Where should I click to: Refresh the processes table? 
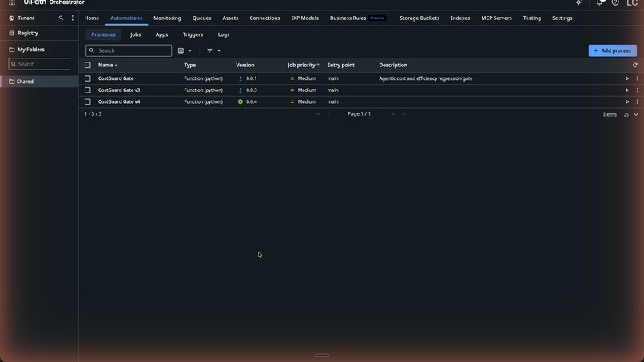pyautogui.click(x=635, y=65)
